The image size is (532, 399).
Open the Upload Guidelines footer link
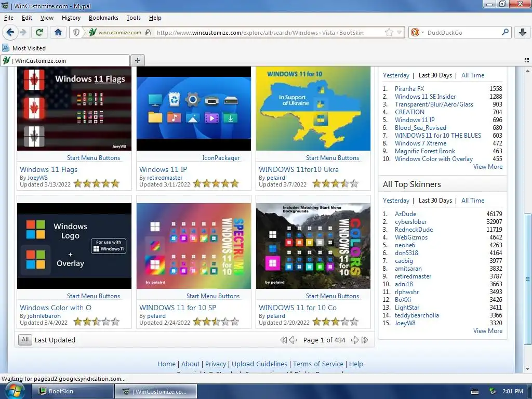point(259,364)
